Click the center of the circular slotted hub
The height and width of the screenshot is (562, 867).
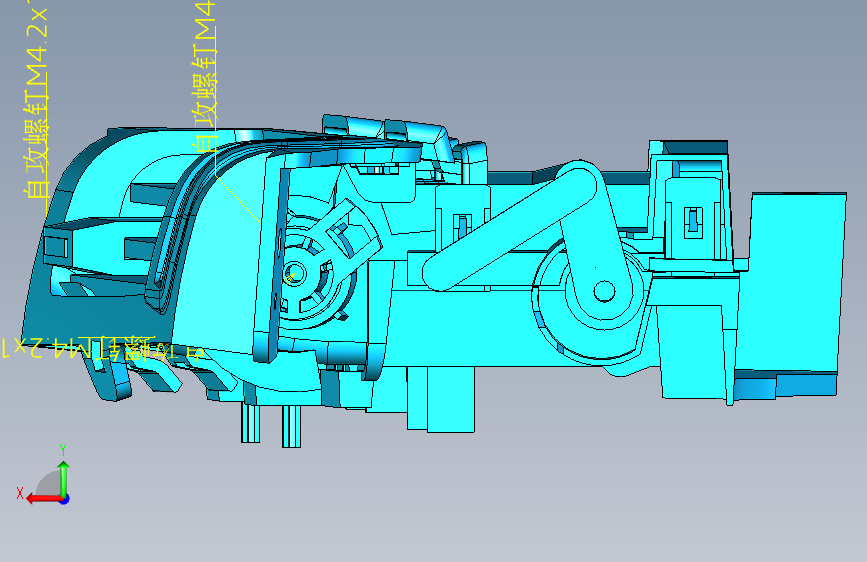[x=293, y=274]
